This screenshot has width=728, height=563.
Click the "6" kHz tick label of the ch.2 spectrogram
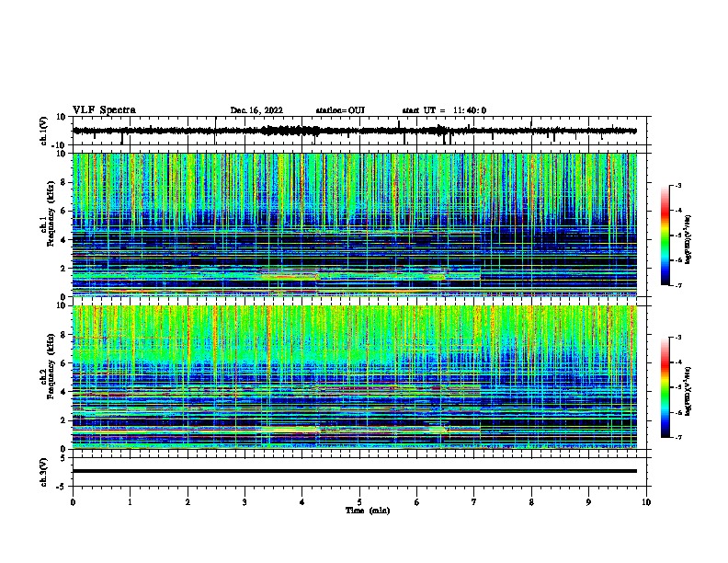(x=63, y=362)
